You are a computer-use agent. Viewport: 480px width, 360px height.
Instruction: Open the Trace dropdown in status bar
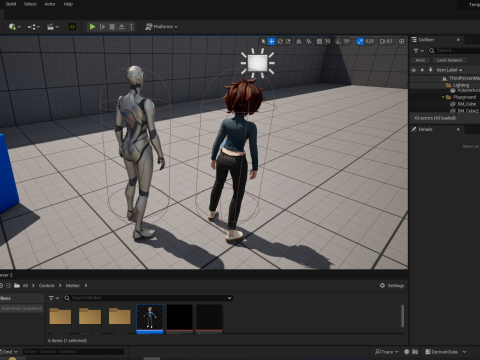(386, 352)
